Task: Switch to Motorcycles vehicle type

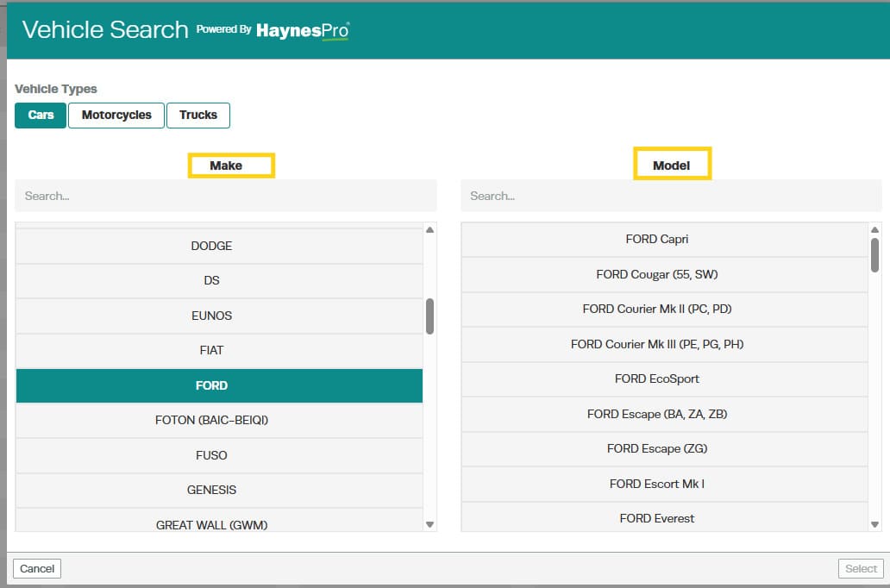Action: point(116,116)
